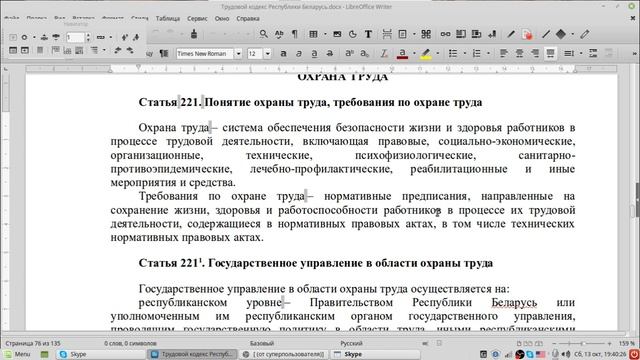Click the Basic Shapes diamond icon
640x360 pixels.
pos(561,34)
